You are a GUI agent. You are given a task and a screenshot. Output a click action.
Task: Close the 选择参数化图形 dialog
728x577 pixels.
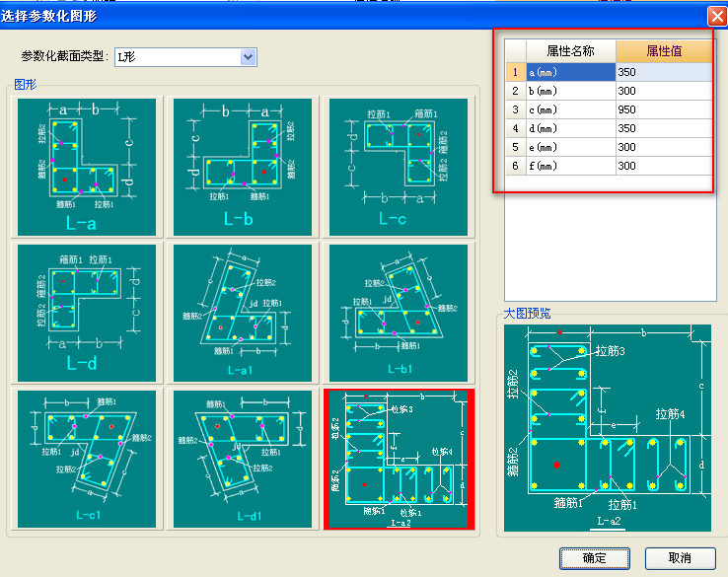point(717,17)
